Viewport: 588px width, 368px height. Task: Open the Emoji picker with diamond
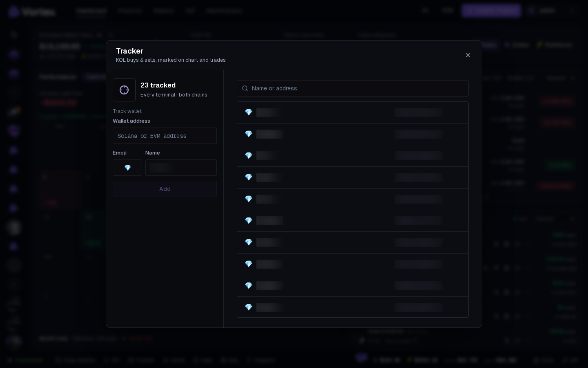[x=127, y=168]
